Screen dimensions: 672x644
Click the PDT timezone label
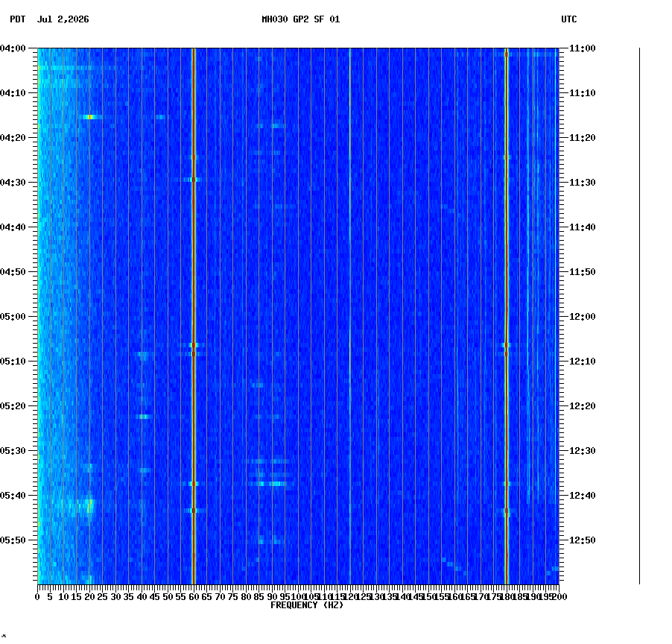coord(18,19)
